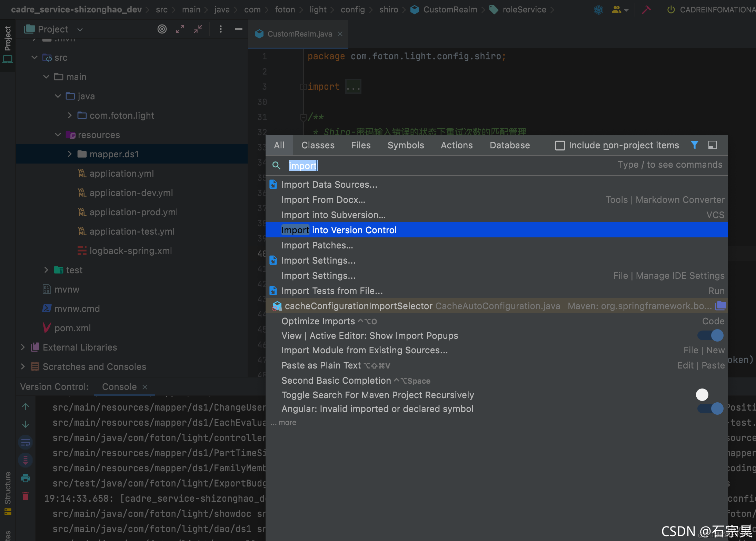The image size is (756, 541).
Task: Click the trash clear-all icon in Console
Action: point(26,496)
